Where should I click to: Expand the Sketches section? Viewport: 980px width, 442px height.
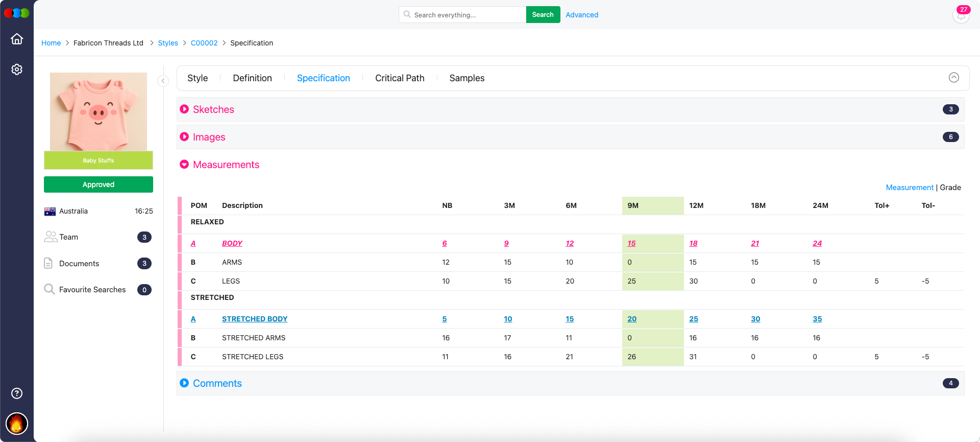[x=184, y=109]
